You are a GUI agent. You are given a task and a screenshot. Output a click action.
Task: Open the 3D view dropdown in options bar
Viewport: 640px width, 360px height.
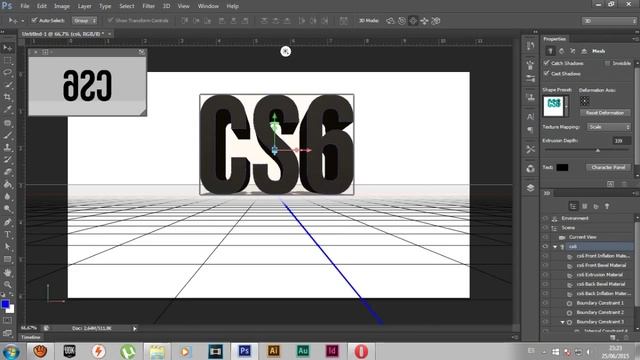click(609, 20)
